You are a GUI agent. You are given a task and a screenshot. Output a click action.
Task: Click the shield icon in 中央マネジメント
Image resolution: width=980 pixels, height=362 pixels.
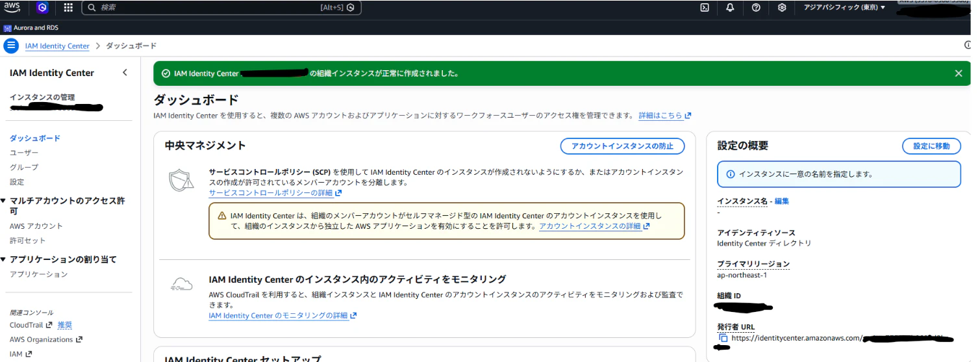[x=181, y=181]
